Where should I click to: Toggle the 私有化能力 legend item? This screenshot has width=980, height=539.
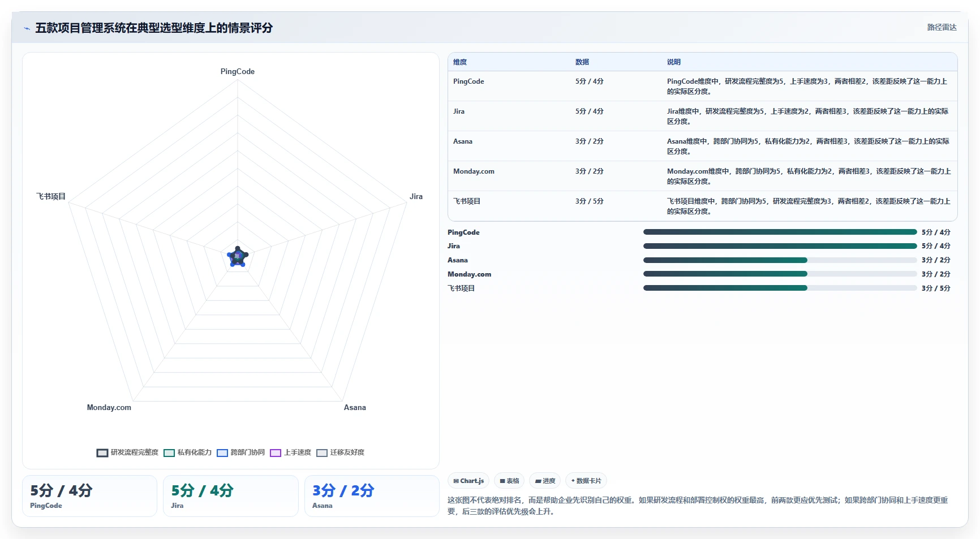click(x=187, y=452)
